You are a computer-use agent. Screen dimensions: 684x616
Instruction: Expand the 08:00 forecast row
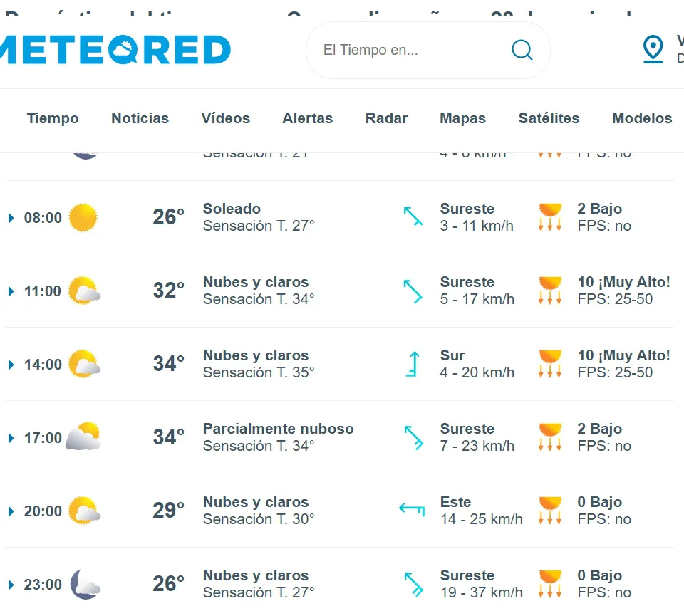[x=11, y=218]
